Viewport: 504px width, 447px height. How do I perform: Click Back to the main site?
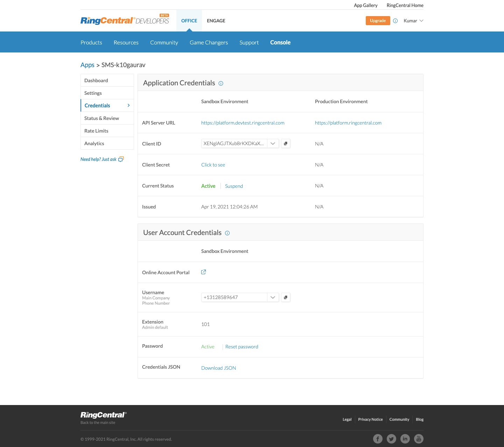click(x=98, y=423)
